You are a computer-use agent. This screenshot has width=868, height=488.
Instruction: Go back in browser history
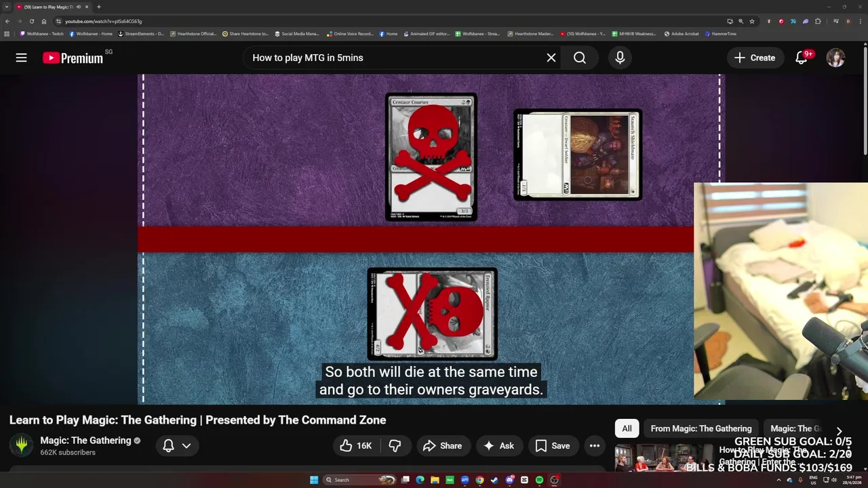tap(7, 21)
